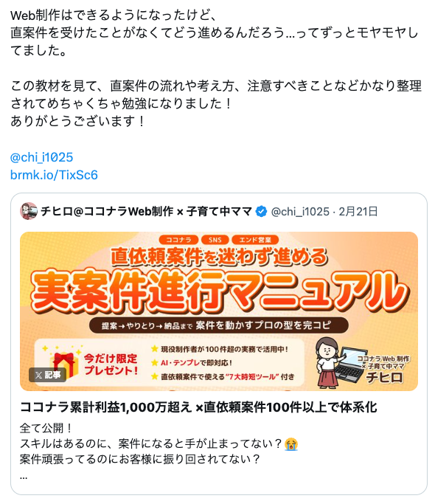The height and width of the screenshot is (504, 435).
Task: Click the 案件を動かすプロの型を完コピ ribbon
Action: point(219,325)
